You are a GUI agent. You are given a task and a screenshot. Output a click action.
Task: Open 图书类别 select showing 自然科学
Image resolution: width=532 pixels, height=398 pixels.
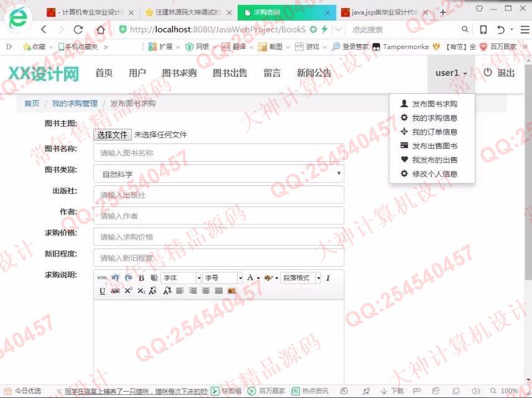tap(219, 174)
